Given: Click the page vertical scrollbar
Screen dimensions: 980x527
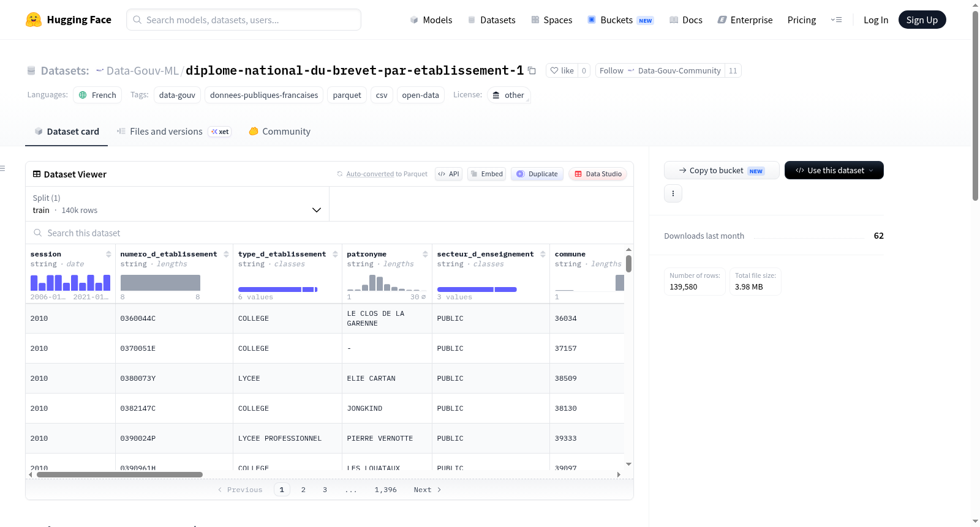Looking at the screenshot, I should tap(975, 105).
